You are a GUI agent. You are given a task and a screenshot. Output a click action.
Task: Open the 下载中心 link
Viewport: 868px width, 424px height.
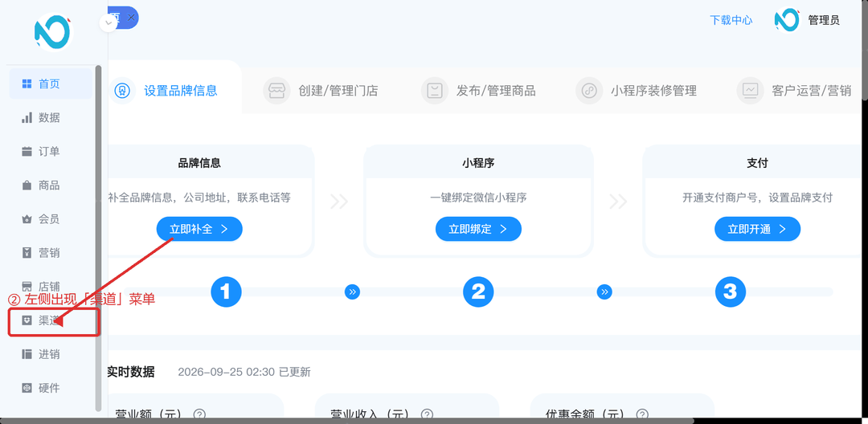[731, 20]
